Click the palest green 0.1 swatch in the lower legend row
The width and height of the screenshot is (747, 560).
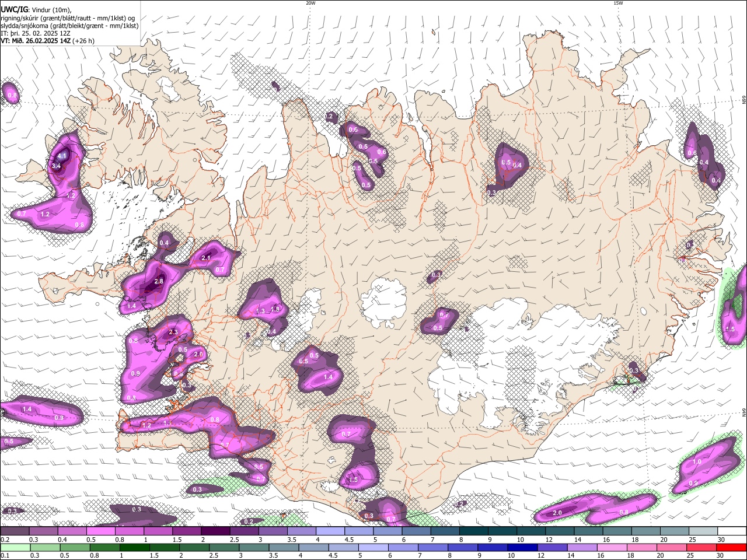[x=15, y=547]
